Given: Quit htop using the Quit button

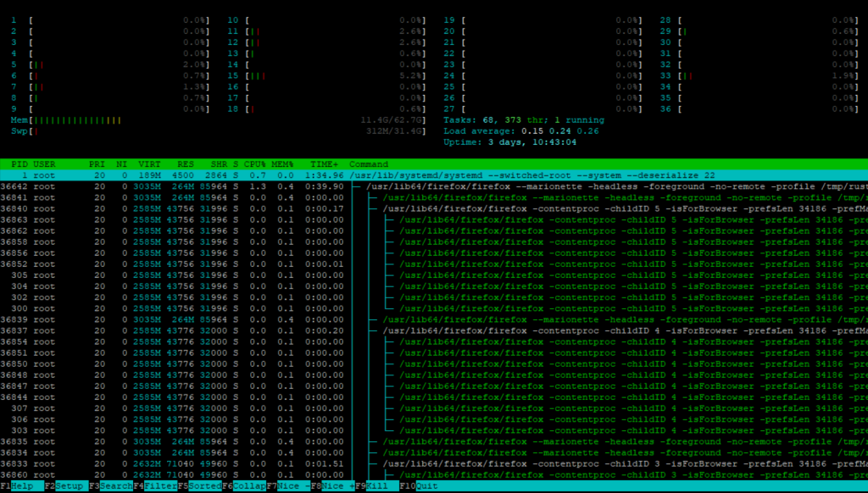Looking at the screenshot, I should point(428,487).
